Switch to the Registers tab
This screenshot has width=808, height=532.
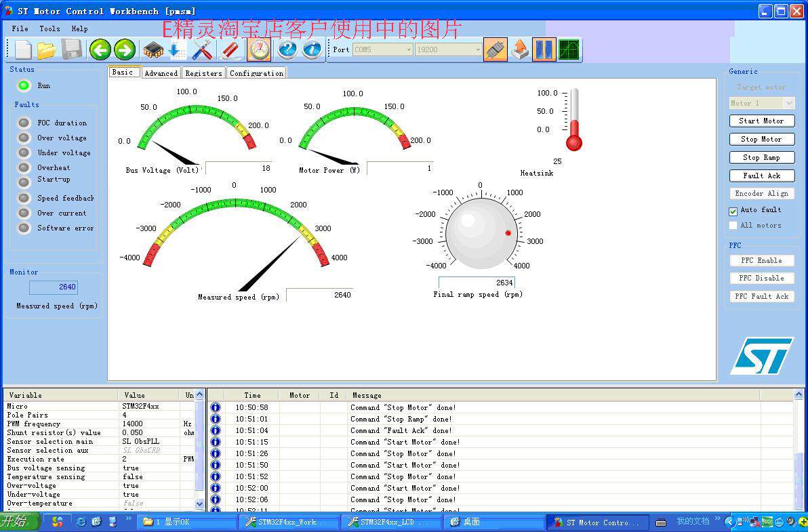pos(203,73)
